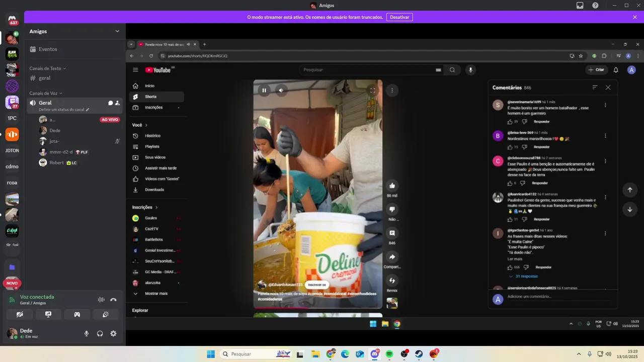The image size is (644, 362).
Task: Open the JDTON server in server list
Action: pos(12,150)
